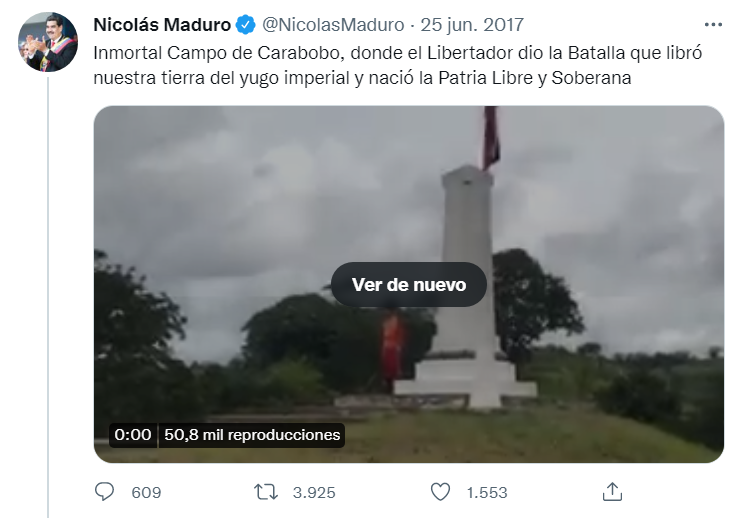Click the tweet text about Campo de Carabobo
This screenshot has width=746, height=518.
point(398,65)
